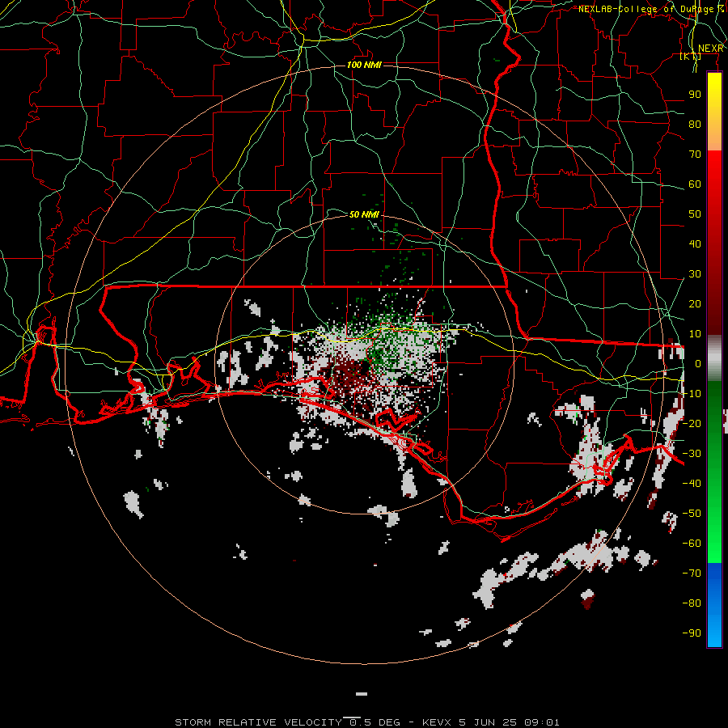Select the 70 value on the velocity scale

point(695,154)
